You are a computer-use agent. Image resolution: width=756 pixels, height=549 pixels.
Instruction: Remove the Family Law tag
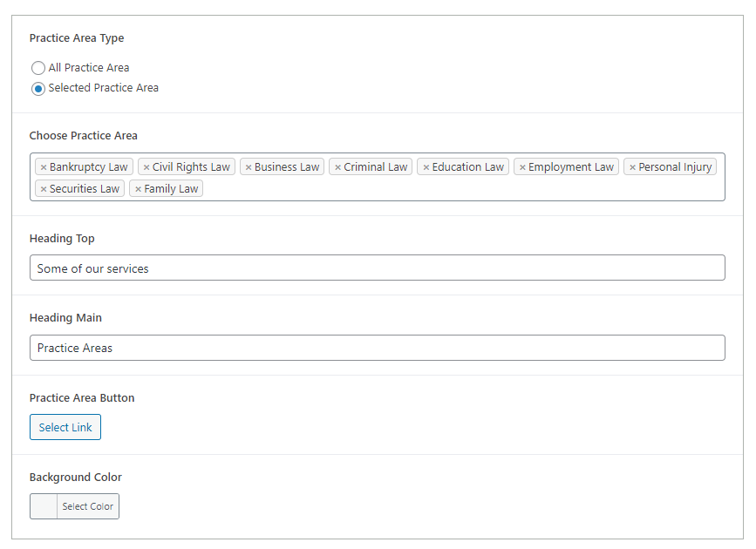point(138,189)
